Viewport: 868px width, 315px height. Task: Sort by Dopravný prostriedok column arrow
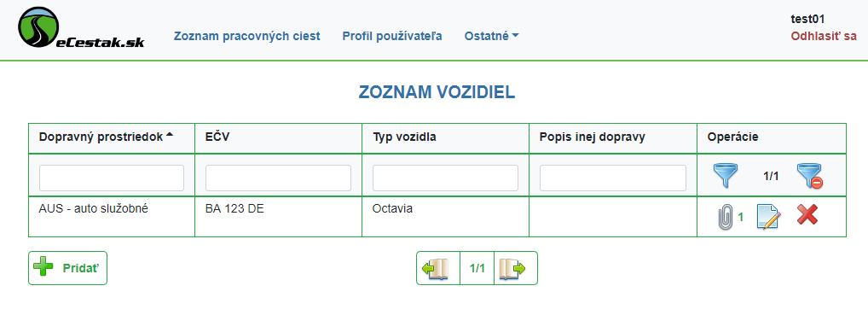tap(170, 136)
